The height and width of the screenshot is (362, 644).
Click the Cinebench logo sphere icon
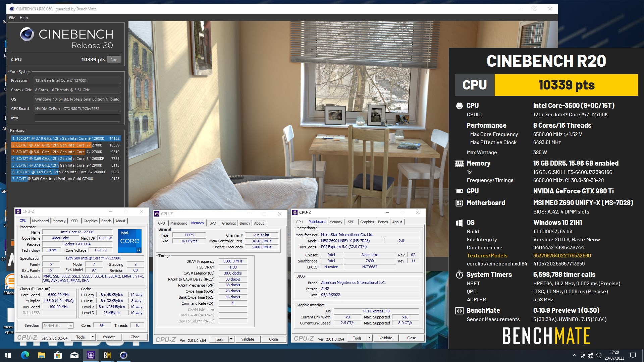point(27,34)
